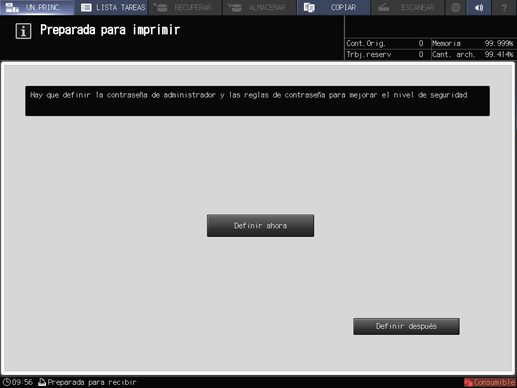517x388 pixels.
Task: Click the Definir ahora button
Action: [260, 226]
